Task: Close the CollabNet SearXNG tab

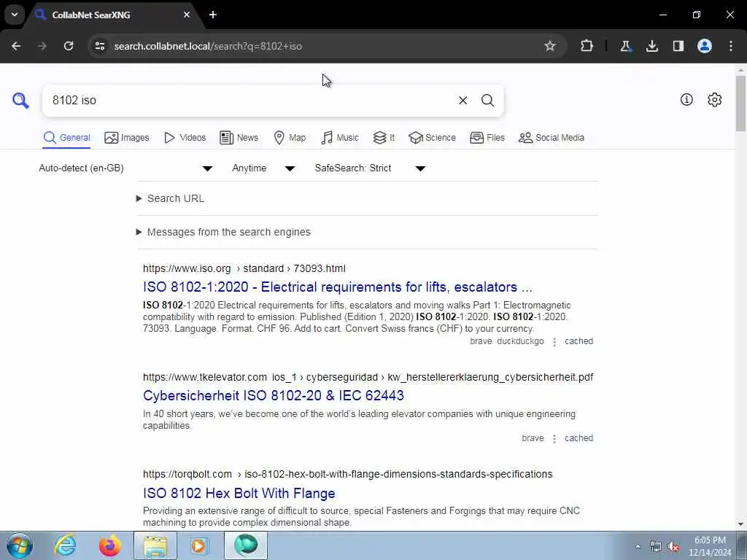Action: [x=187, y=15]
